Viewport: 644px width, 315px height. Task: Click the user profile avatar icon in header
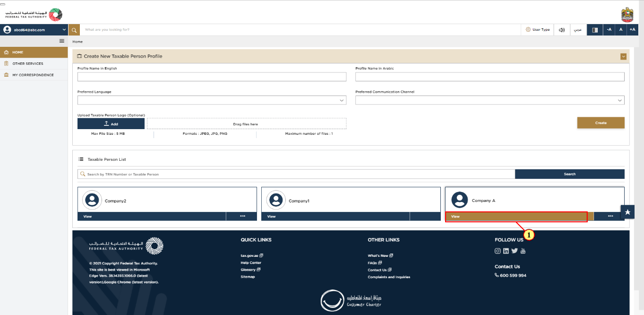click(7, 30)
